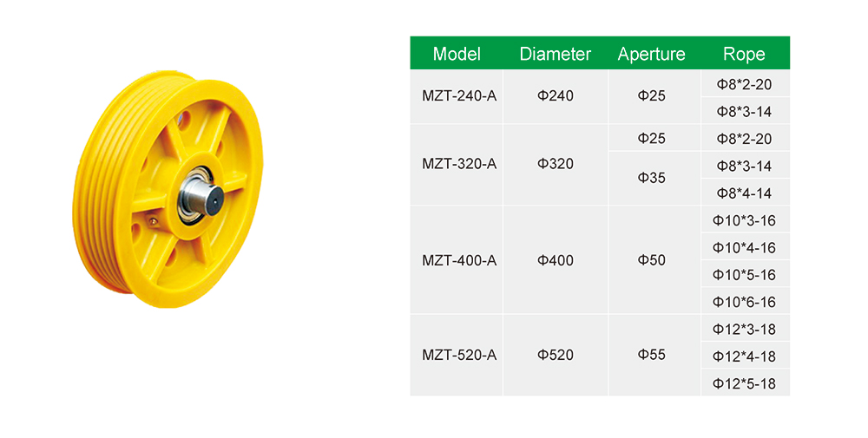The width and height of the screenshot is (868, 438).
Task: Select the Model column header
Action: [457, 53]
